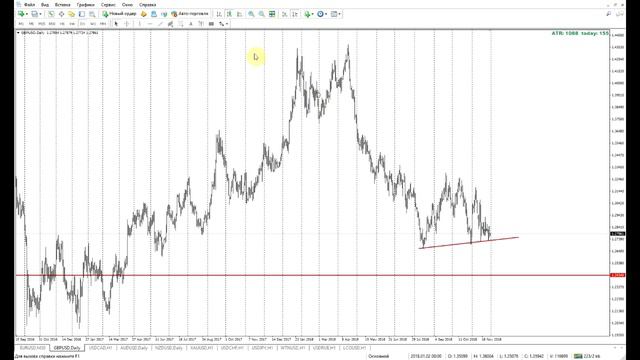Switch to the USDCHF,H1 chart tab
This screenshot has height=360, width=640.
pyautogui.click(x=232, y=348)
